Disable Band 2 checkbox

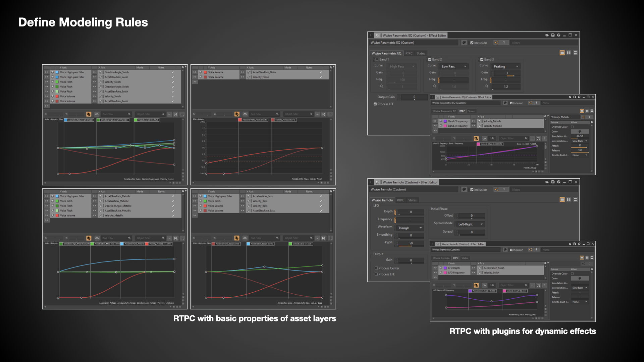click(430, 59)
